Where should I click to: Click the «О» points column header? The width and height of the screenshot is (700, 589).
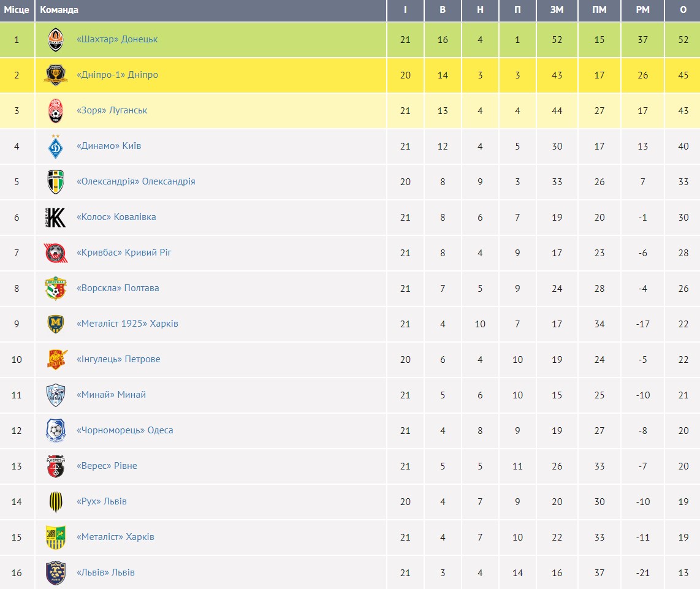coord(683,10)
